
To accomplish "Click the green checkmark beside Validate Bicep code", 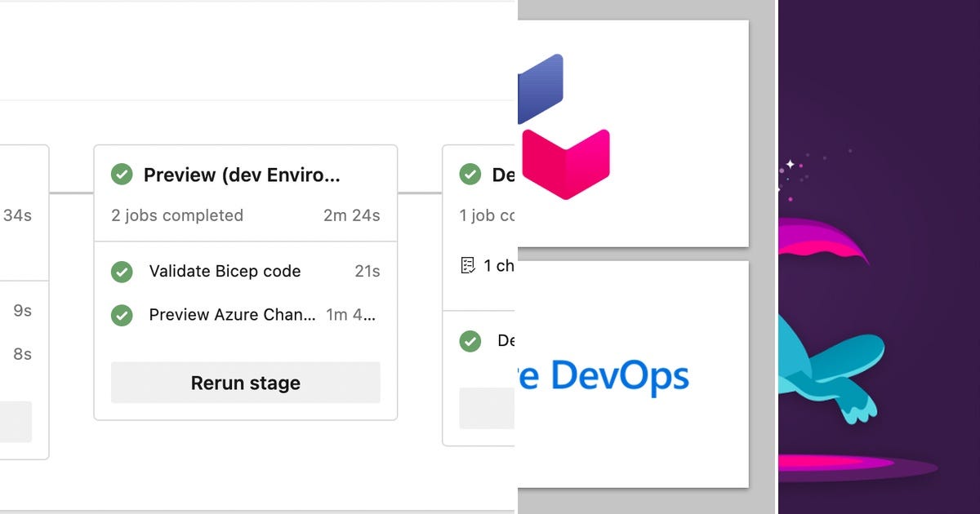I will [122, 271].
